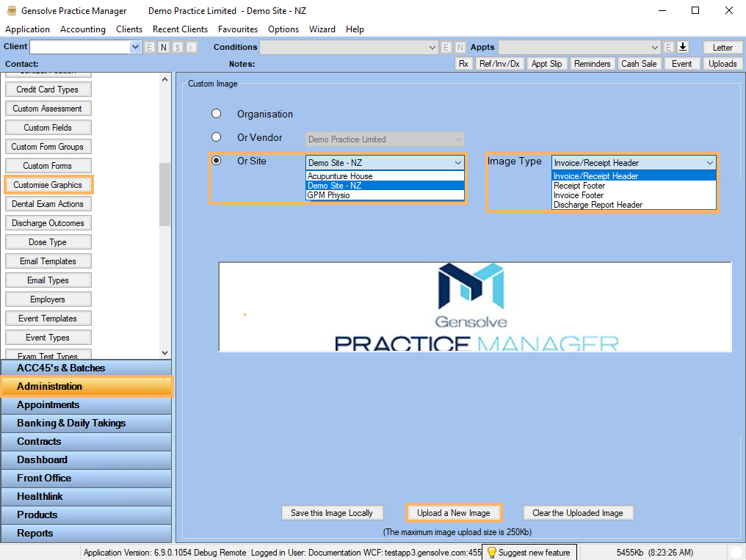Open Discharge Outcomes in the sidebar

48,223
